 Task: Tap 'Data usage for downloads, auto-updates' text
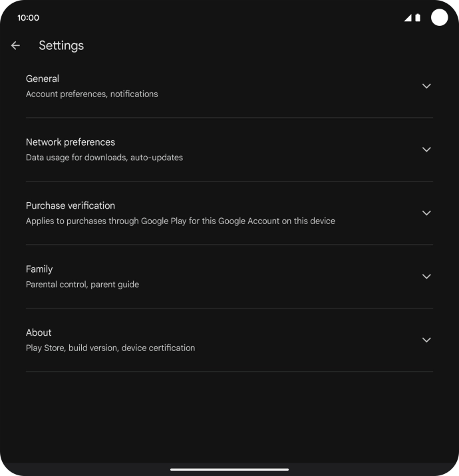point(104,158)
